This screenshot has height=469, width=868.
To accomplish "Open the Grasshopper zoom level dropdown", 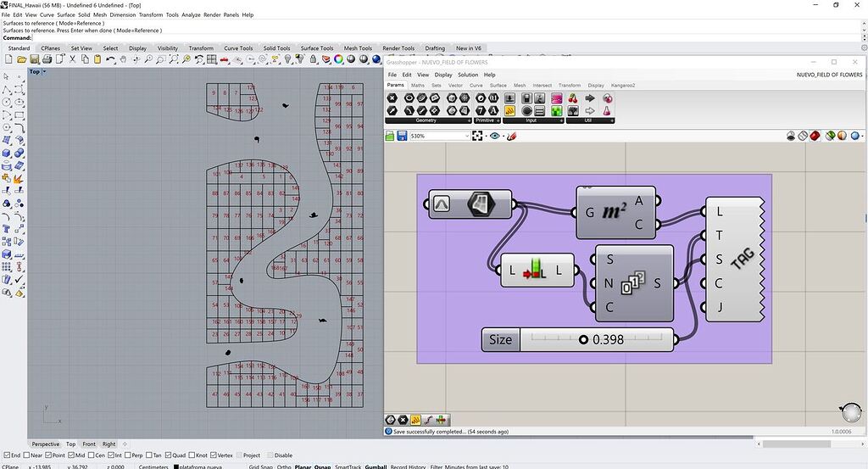I will point(467,136).
